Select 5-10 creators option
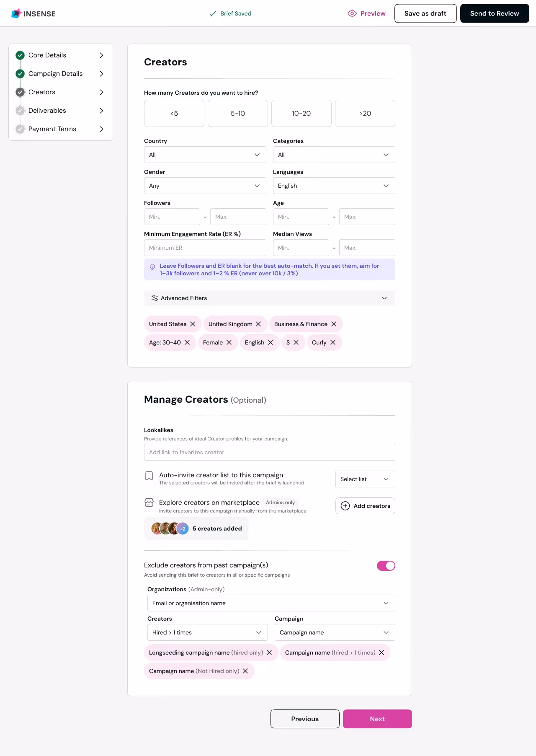Viewport: 536px width, 756px height. click(238, 113)
